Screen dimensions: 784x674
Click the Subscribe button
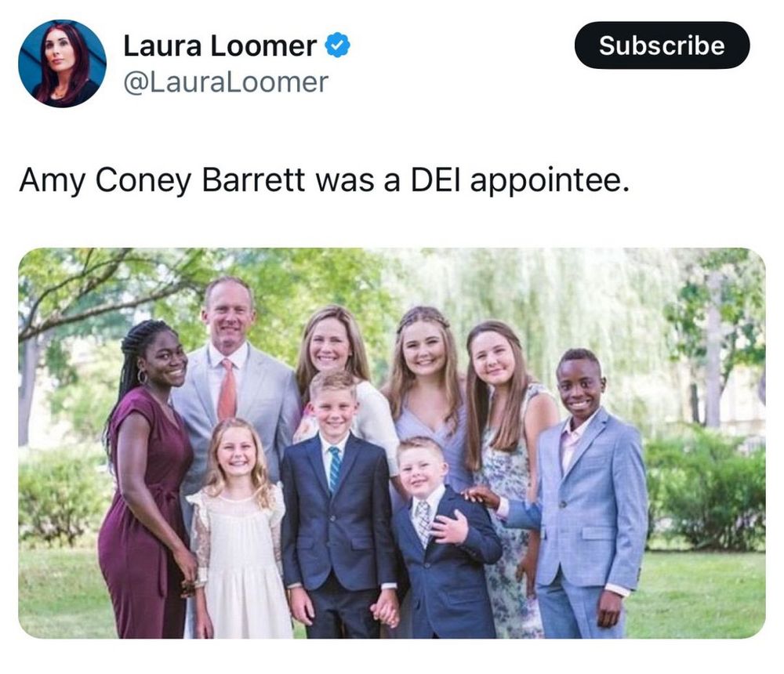click(662, 45)
